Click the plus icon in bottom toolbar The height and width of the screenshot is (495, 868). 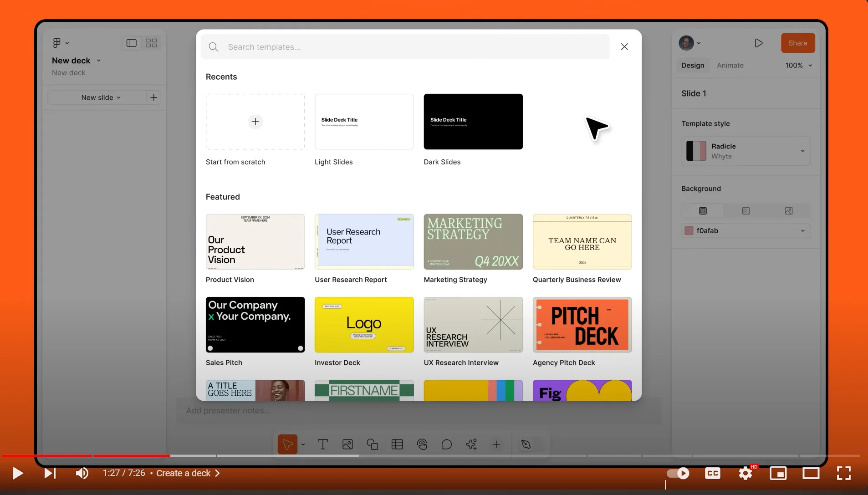coord(496,444)
